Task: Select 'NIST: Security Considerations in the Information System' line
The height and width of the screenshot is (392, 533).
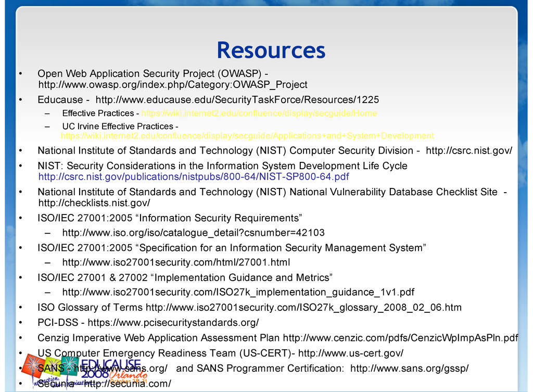Action: click(x=222, y=166)
